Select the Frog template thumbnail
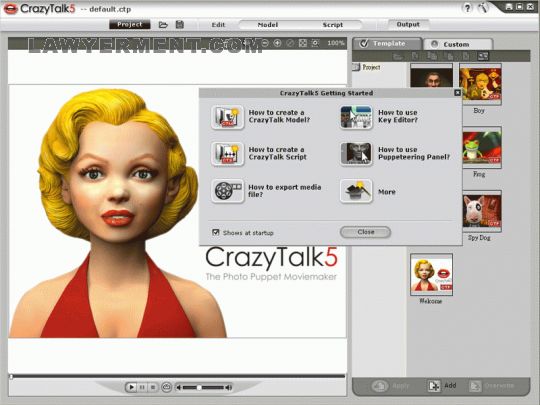540x405 pixels. point(481,148)
